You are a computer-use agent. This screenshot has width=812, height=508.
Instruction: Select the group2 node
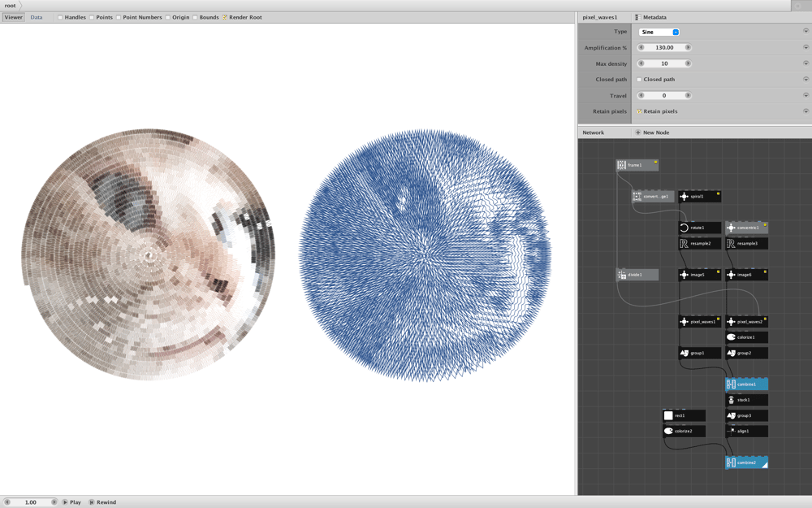747,353
